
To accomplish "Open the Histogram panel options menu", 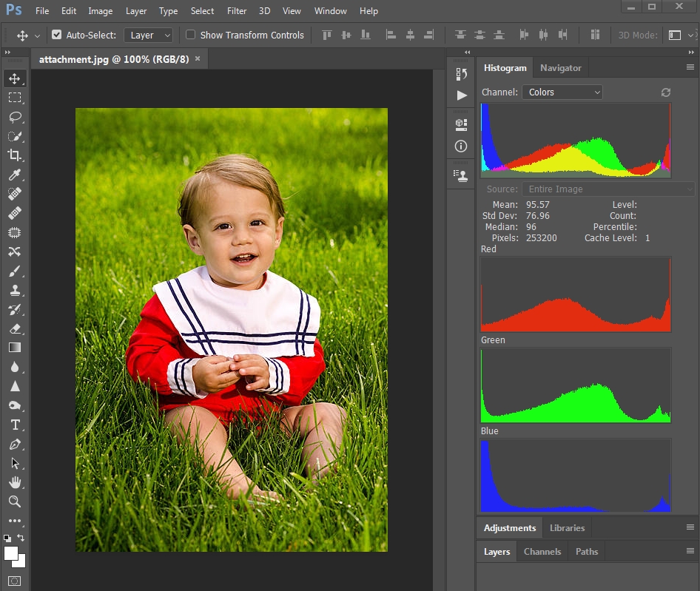I will [x=690, y=67].
